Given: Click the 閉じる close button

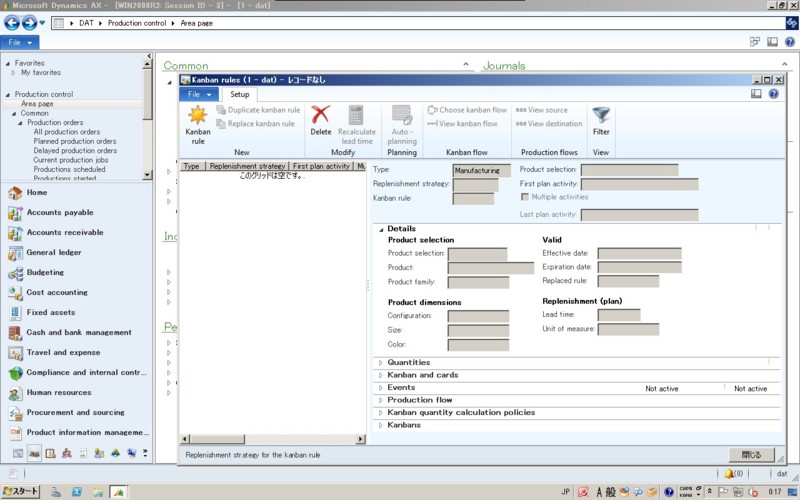Looking at the screenshot, I should [x=751, y=455].
